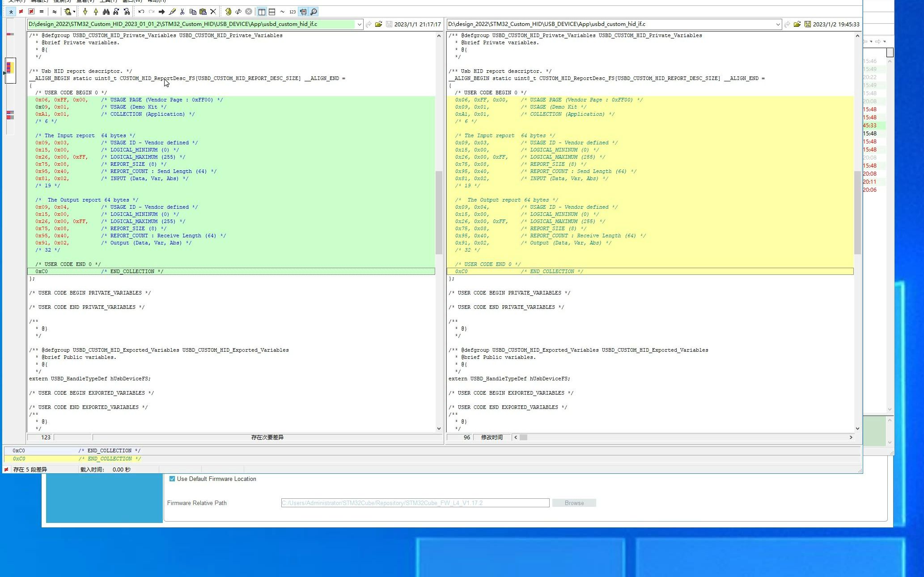
Task: Select the pencil edit icon
Action: (172, 12)
